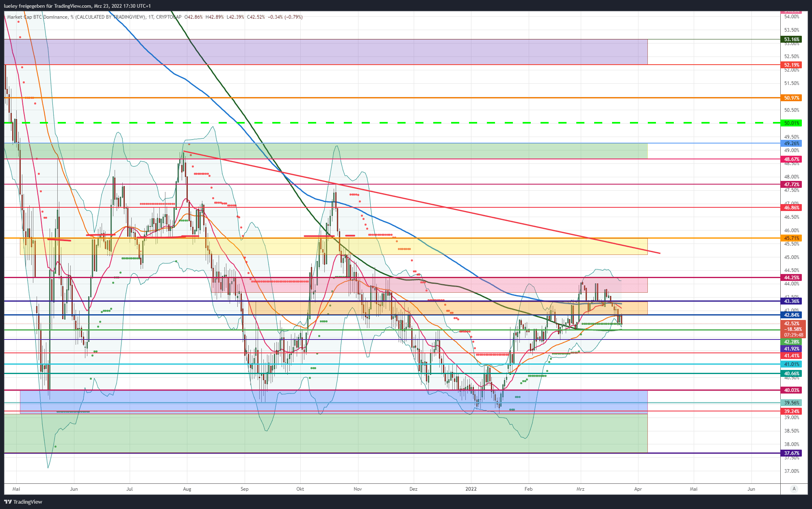
Task: Click the 46.86% price label
Action: [x=791, y=207]
